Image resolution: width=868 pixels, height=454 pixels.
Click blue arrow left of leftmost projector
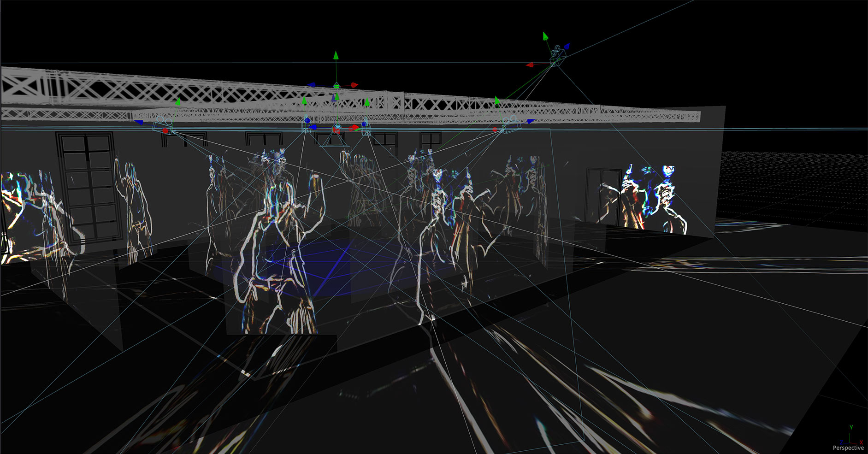pyautogui.click(x=139, y=122)
